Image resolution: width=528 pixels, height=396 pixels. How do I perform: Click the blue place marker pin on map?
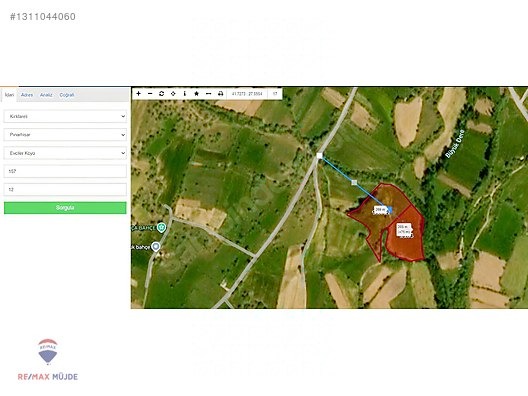[x=156, y=247]
